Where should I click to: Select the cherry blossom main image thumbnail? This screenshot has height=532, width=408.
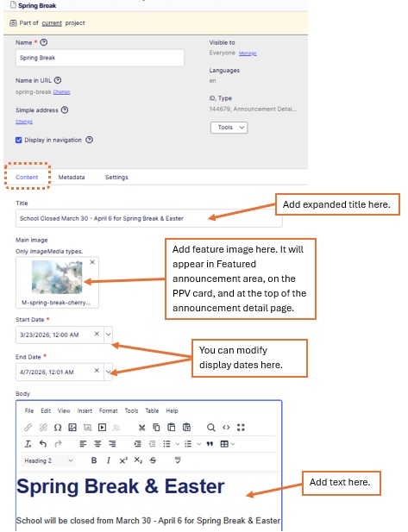(x=57, y=277)
